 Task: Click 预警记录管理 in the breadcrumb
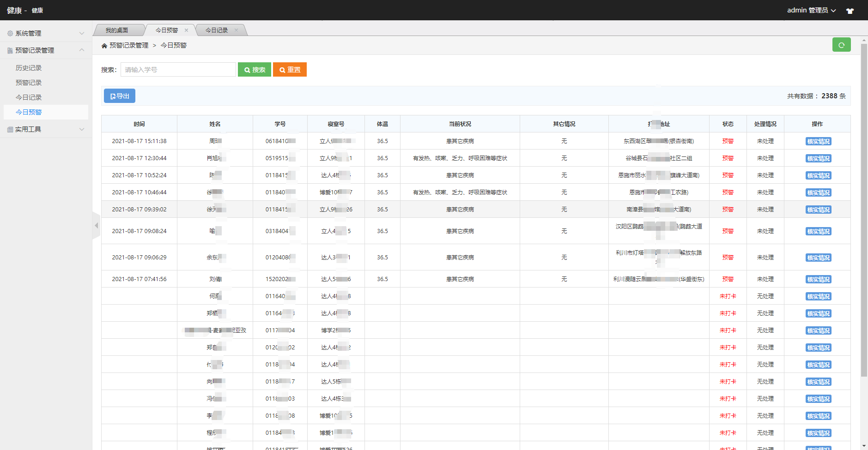pyautogui.click(x=129, y=45)
